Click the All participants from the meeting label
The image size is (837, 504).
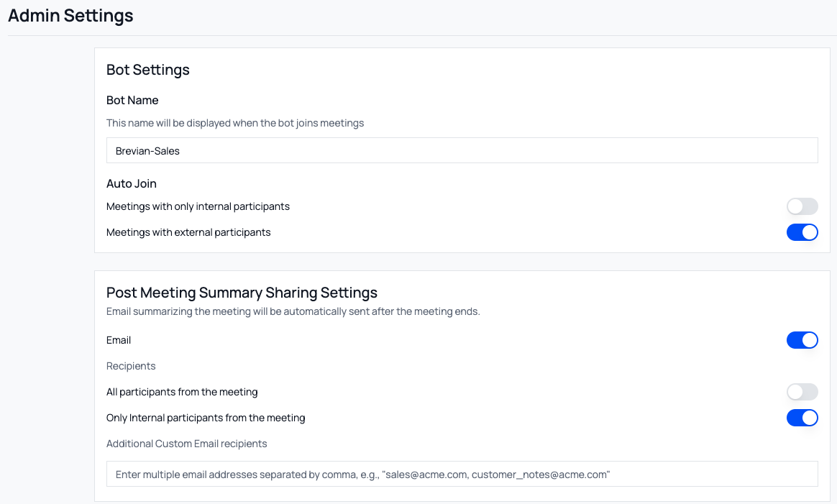click(180, 392)
